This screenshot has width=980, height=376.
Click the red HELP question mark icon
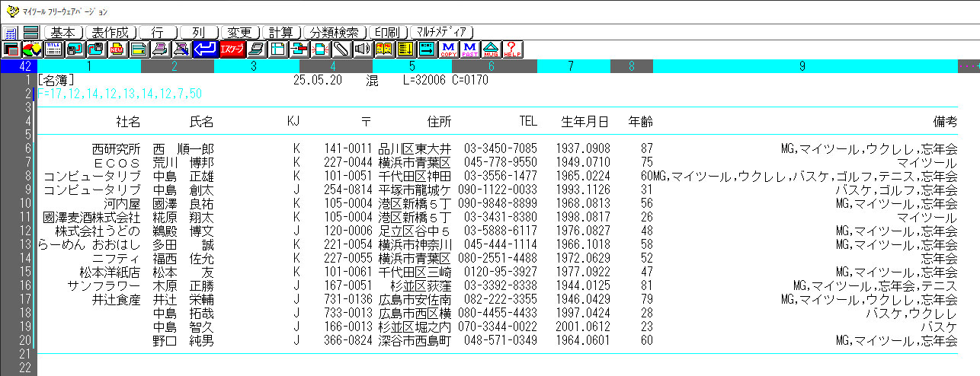(513, 49)
